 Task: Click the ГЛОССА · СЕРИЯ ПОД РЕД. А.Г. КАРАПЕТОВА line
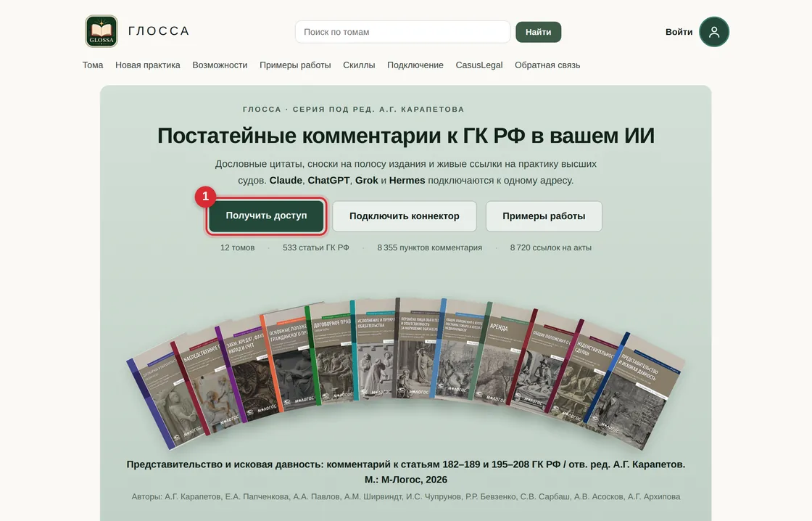[354, 110]
